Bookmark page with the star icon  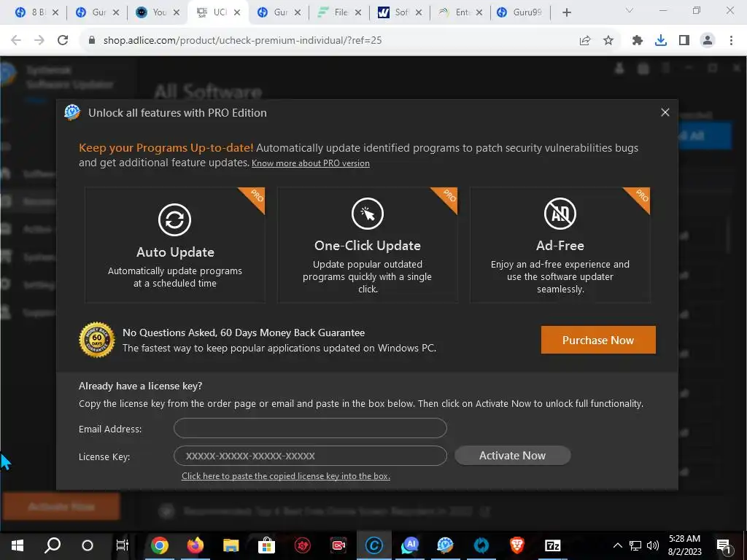[608, 41]
